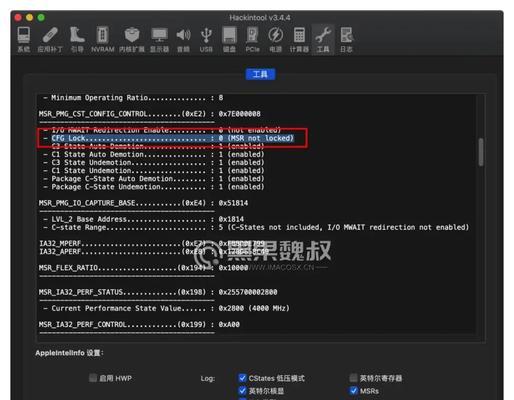Click the MSR_IA32_PERF_CONTROL line
Viewport: 514px width, 400px height.
click(139, 324)
